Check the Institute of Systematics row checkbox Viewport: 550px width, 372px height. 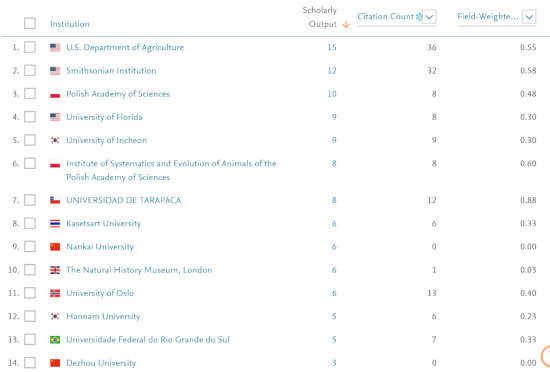tap(30, 163)
